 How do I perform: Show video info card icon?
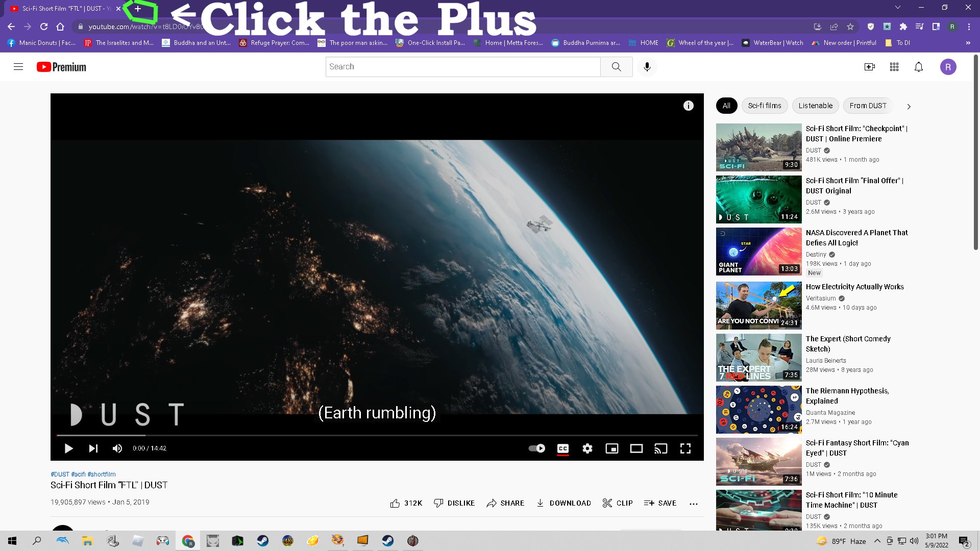click(x=689, y=106)
